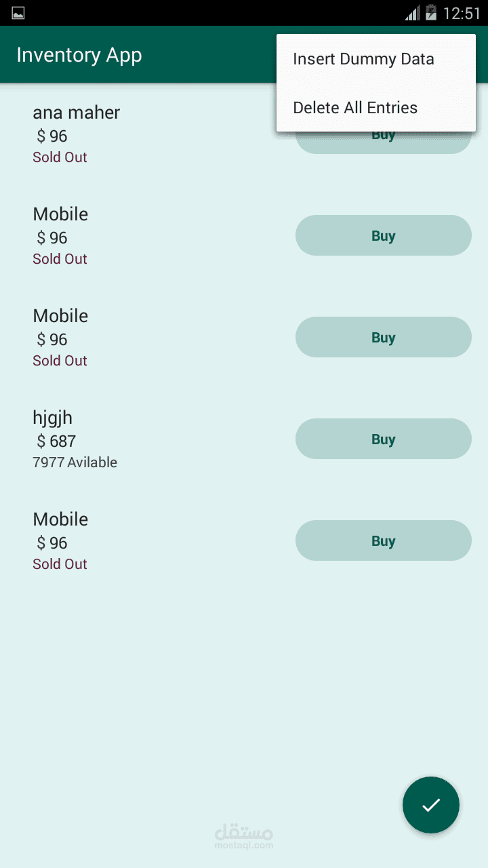The image size is (488, 868).
Task: Tap the Inventory App title
Action: [x=79, y=55]
